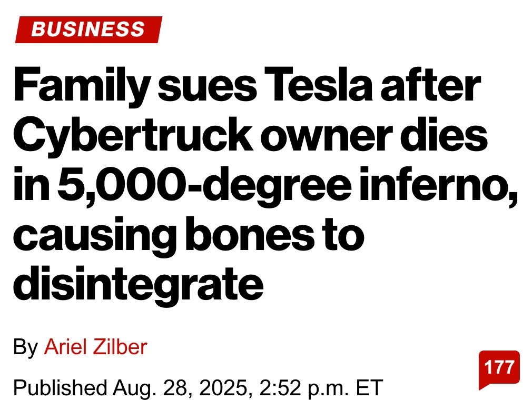Click the "By" byline label

click(25, 347)
